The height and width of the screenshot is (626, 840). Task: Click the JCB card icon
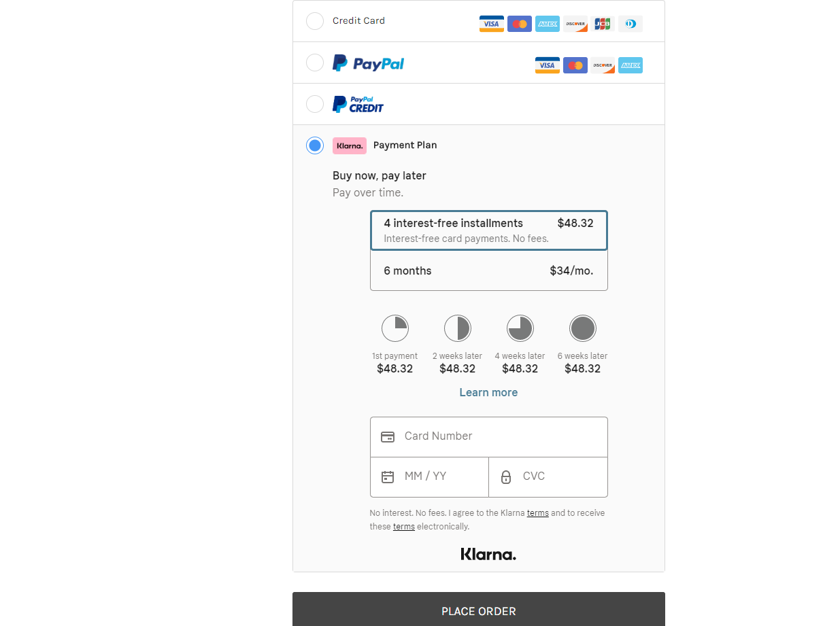pyautogui.click(x=603, y=24)
